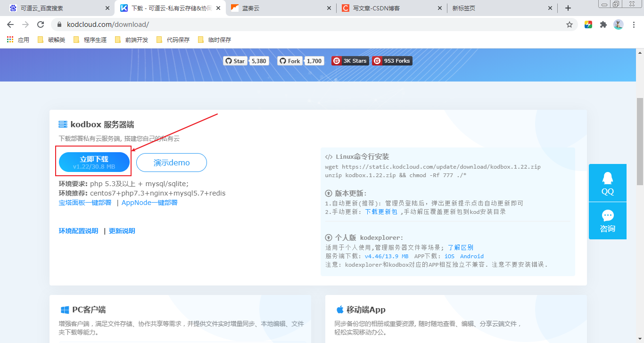This screenshot has width=644, height=343.
Task: Click the browser forward arrow
Action: pyautogui.click(x=25, y=24)
